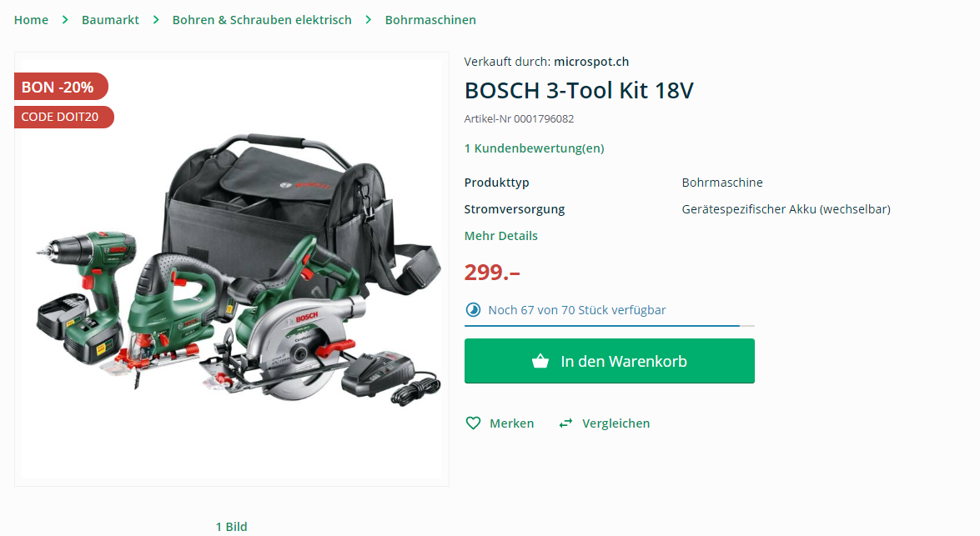Screen dimensions: 980x536
Task: Open Bohren & Schrauben elektrisch breadcrumb
Action: click(x=262, y=20)
